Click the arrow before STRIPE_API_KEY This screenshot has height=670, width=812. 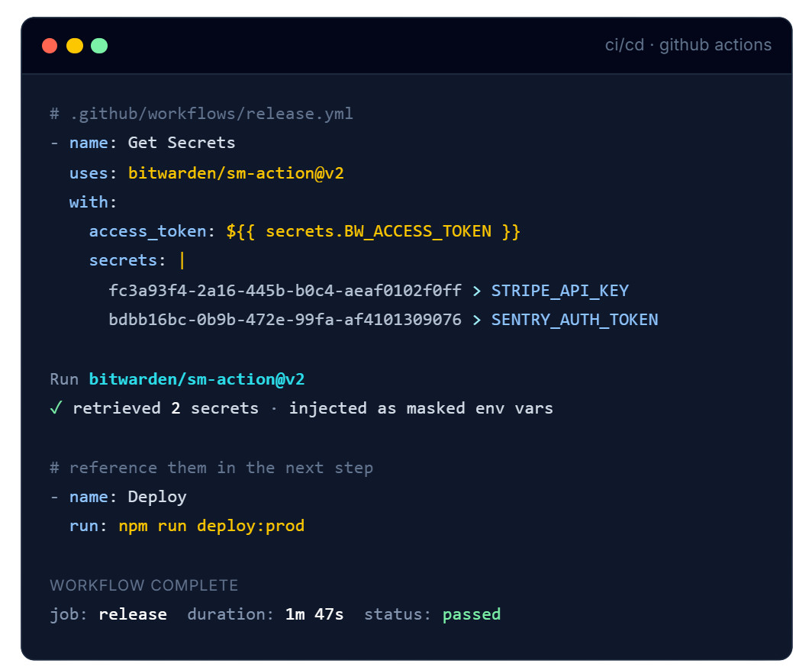coord(476,291)
